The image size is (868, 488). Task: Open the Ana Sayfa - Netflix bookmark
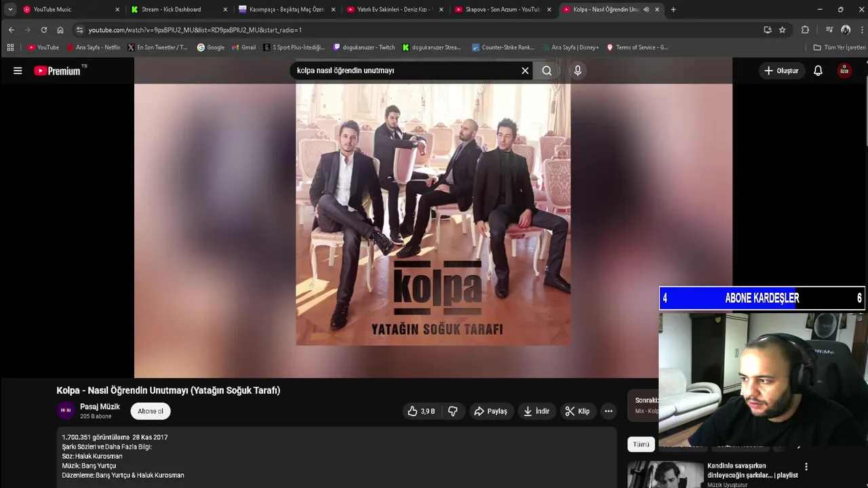coord(94,47)
